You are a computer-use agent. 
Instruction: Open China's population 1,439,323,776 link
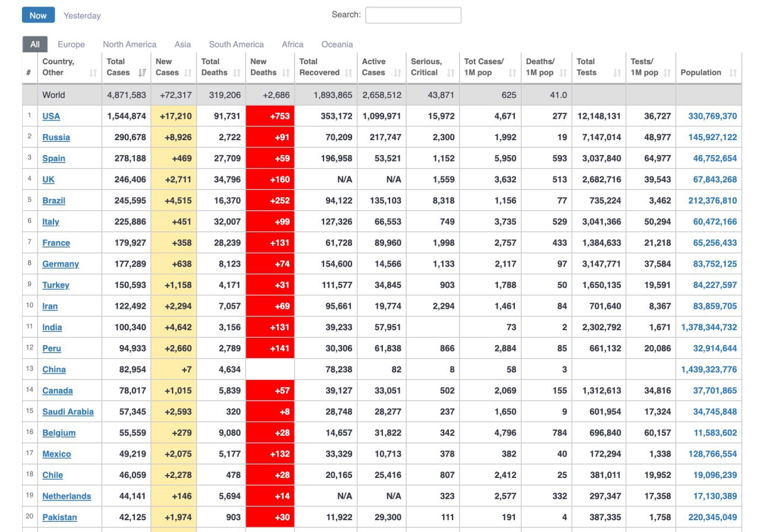point(709,369)
